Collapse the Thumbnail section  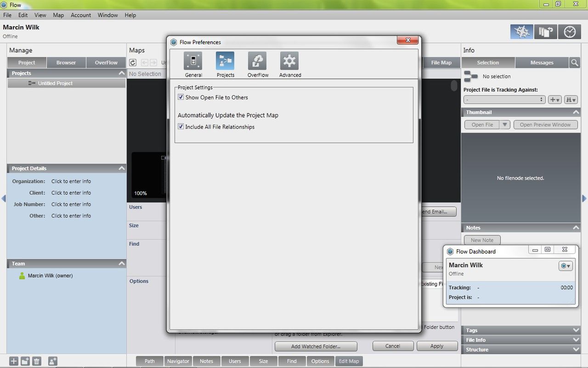tap(576, 112)
